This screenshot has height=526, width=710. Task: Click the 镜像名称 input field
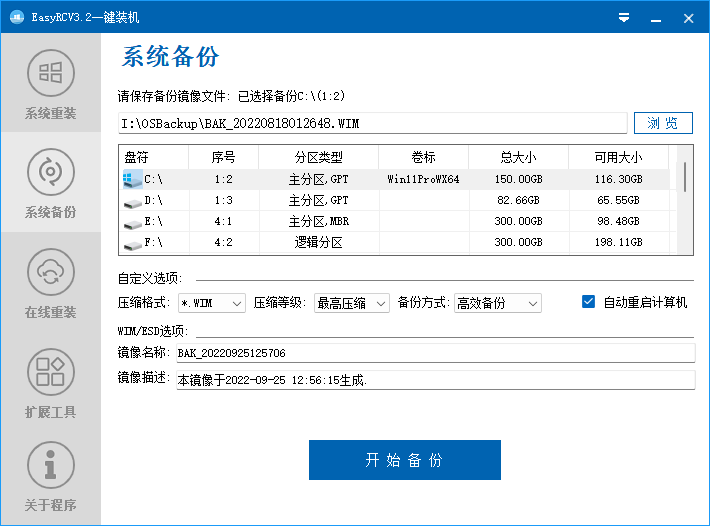[435, 353]
